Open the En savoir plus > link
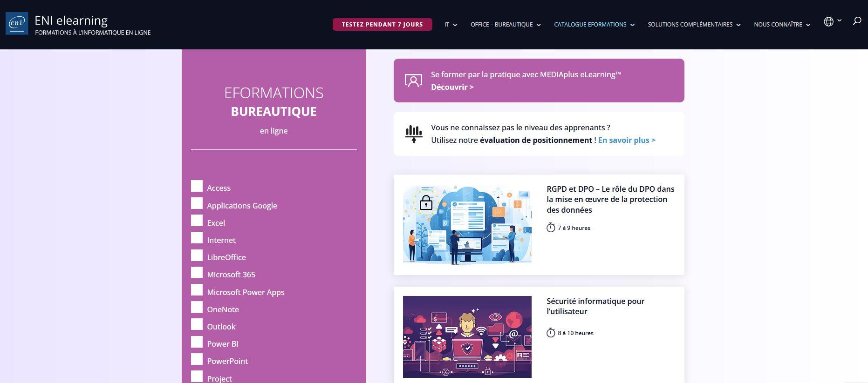This screenshot has height=383, width=868. (x=627, y=140)
